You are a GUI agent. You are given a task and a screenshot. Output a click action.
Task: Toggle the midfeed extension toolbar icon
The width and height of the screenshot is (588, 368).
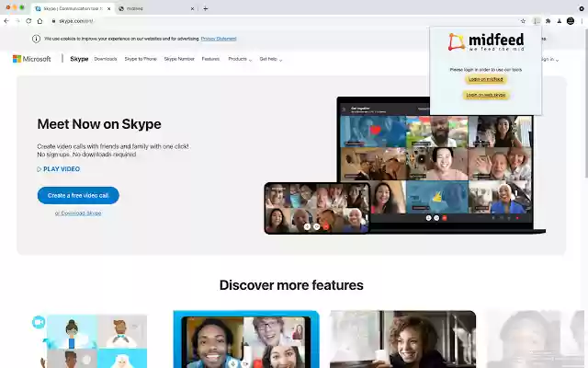(x=537, y=21)
